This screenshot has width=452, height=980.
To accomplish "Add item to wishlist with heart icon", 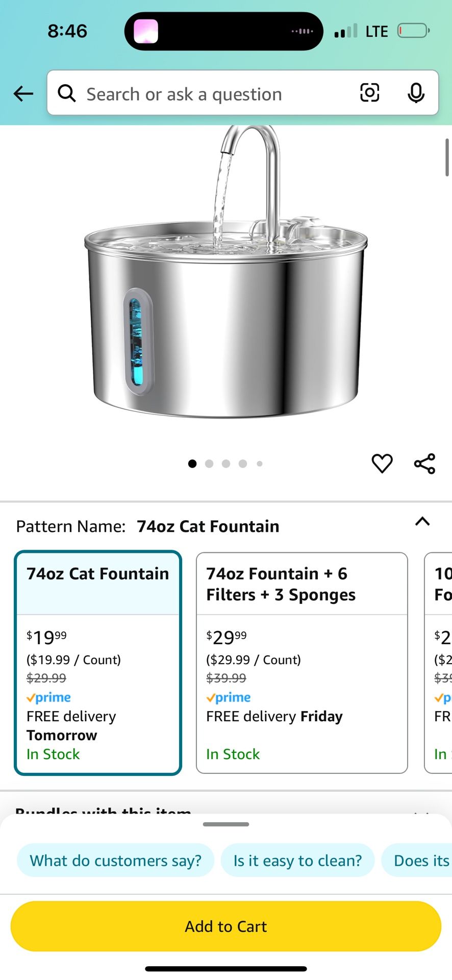I will (382, 463).
